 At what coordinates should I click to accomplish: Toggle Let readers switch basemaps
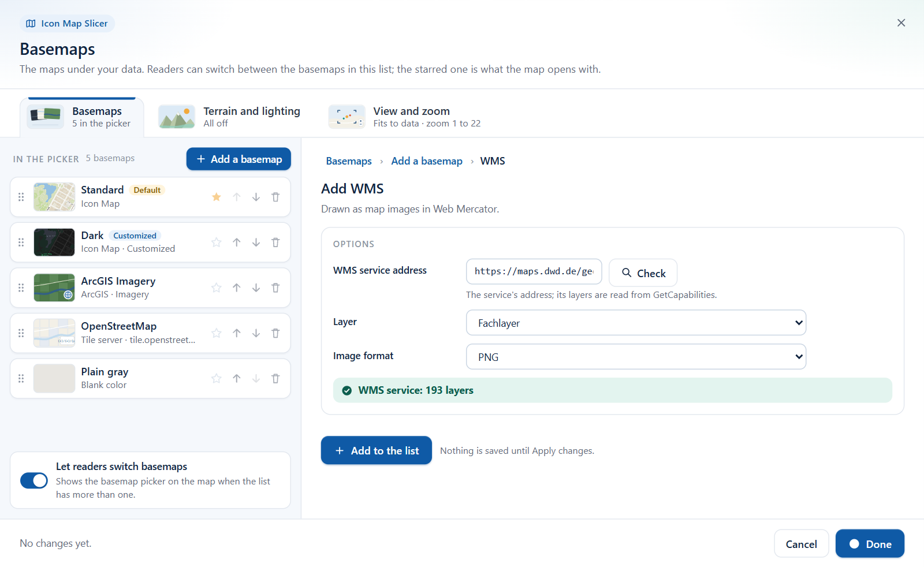tap(34, 480)
